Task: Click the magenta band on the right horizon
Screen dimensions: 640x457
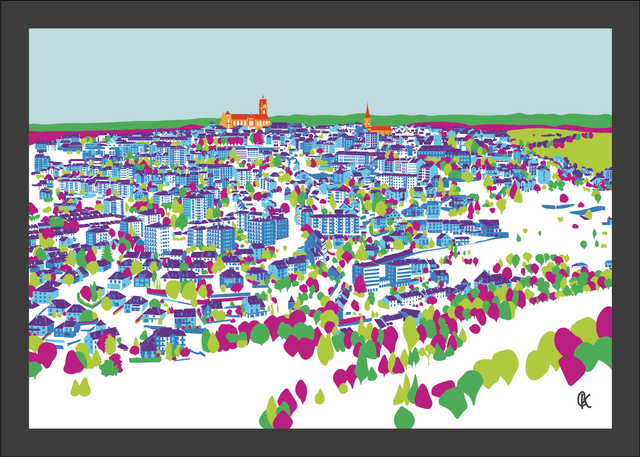Action: pyautogui.click(x=470, y=126)
